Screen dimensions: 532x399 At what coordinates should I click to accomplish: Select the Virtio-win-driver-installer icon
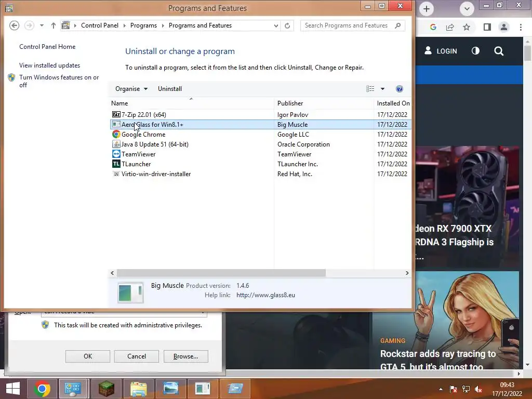[116, 174]
